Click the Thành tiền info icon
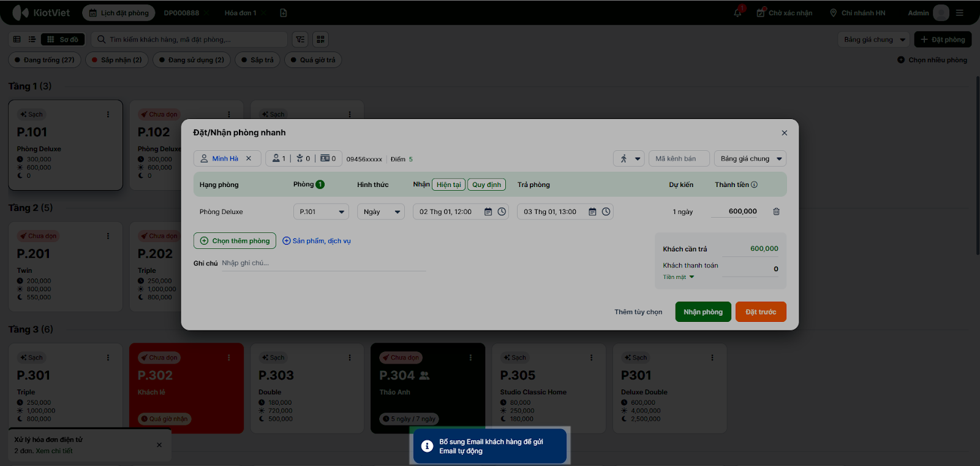The width and height of the screenshot is (980, 466). [754, 185]
